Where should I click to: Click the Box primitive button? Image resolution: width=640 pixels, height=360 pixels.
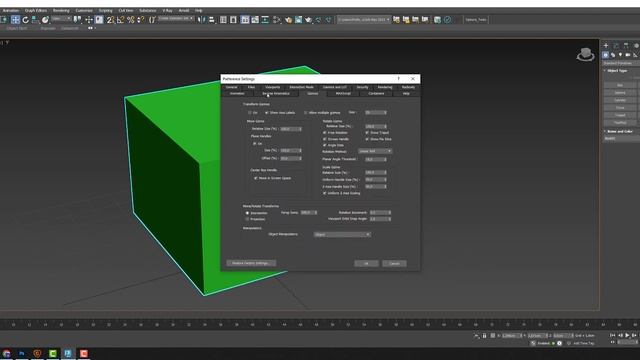[x=620, y=85]
